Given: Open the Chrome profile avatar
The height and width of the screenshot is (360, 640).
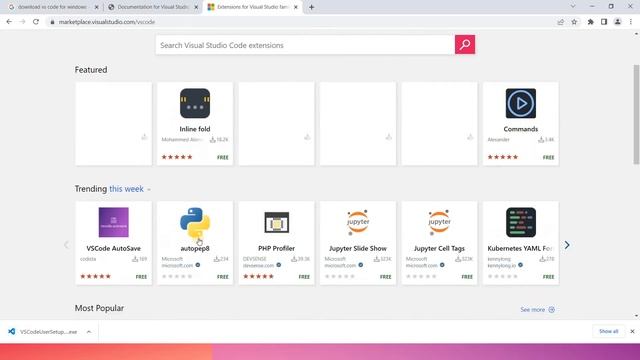Looking at the screenshot, I should [x=617, y=22].
